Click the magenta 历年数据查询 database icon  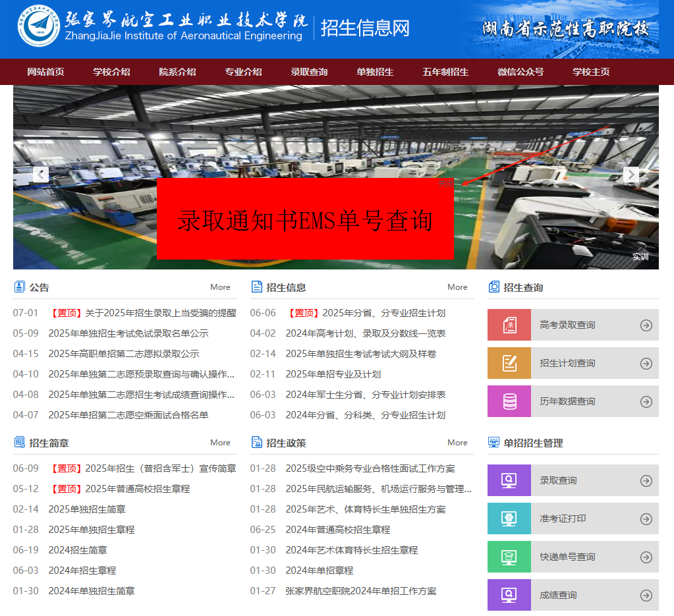click(509, 401)
